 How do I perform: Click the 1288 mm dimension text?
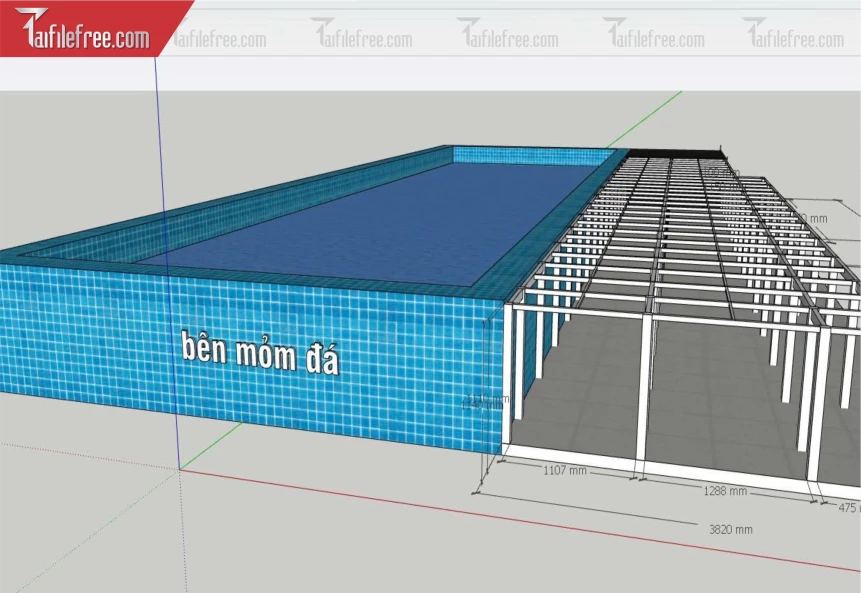tap(725, 491)
